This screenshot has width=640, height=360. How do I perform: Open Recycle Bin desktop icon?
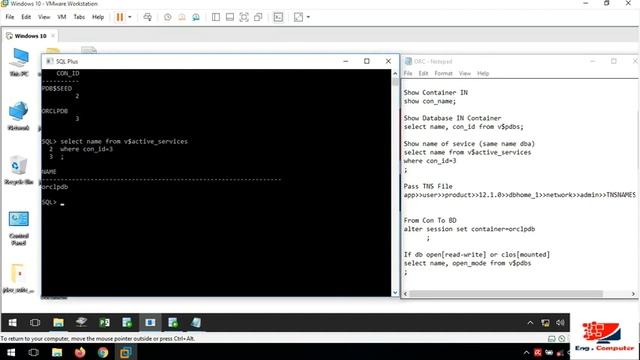pos(19,170)
